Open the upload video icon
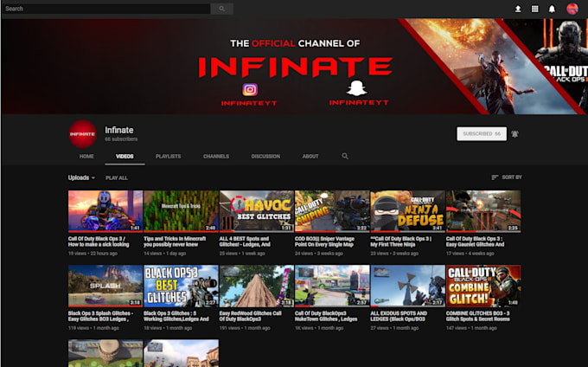 pyautogui.click(x=517, y=9)
